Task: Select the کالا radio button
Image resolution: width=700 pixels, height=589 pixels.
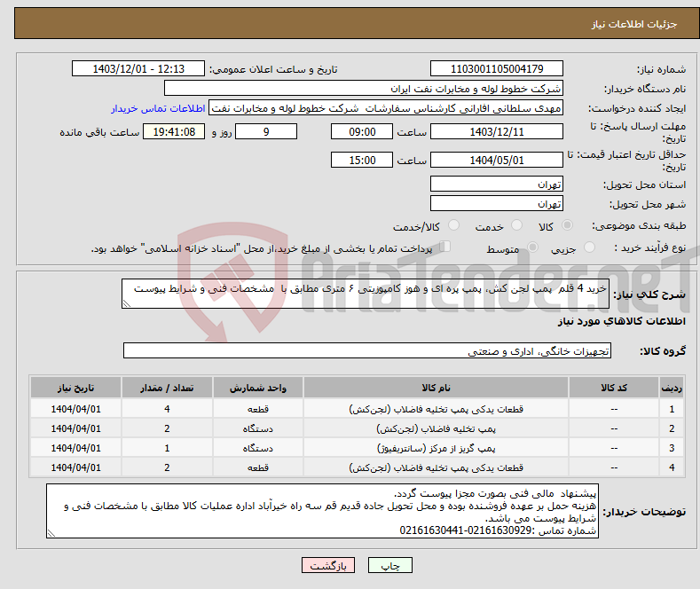Action: [567, 225]
